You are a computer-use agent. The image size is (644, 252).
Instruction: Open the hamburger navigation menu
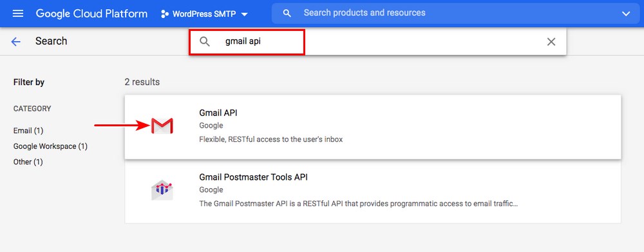coord(18,14)
